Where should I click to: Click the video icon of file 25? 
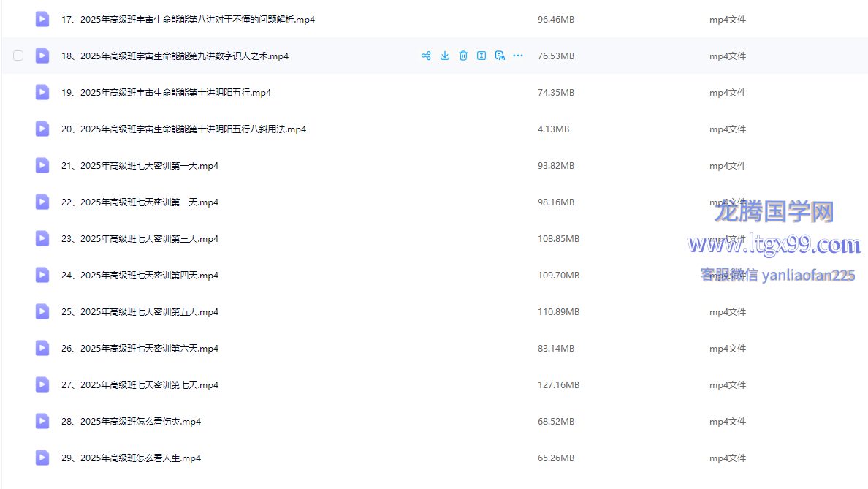[42, 311]
